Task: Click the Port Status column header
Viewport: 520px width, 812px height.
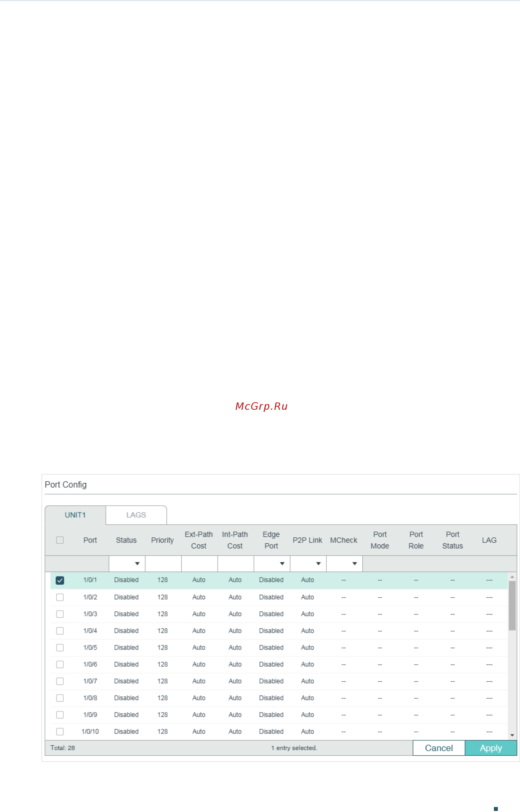Action: coord(453,540)
